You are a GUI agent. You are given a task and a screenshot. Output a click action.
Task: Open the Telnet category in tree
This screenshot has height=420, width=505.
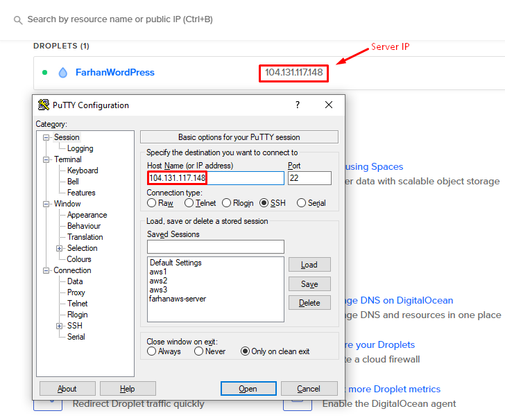(77, 304)
